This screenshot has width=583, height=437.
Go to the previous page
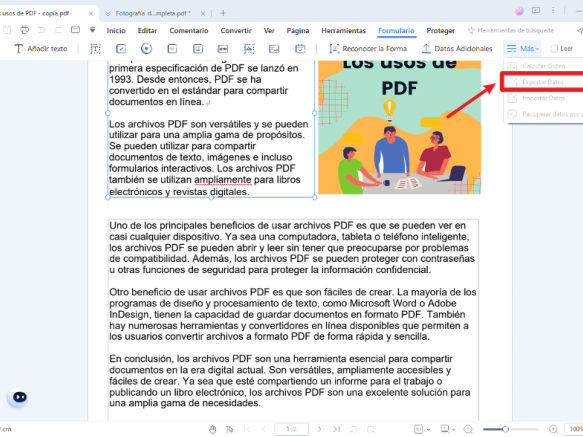pos(264,430)
